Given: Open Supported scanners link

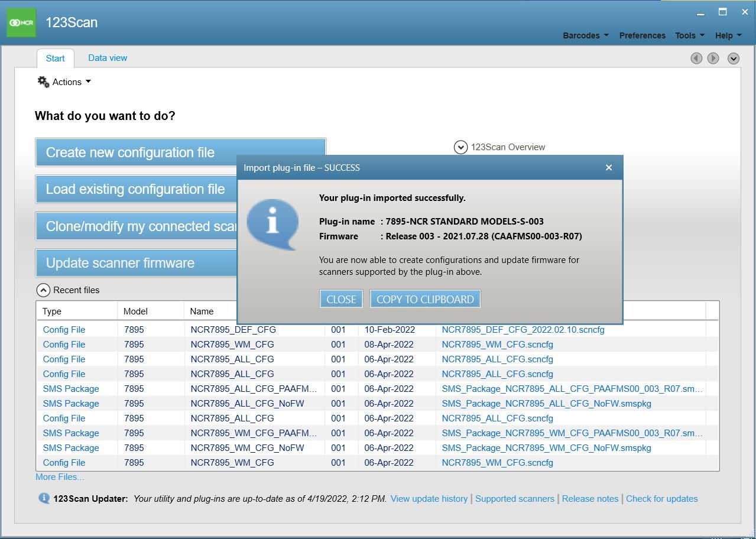Looking at the screenshot, I should tap(515, 499).
